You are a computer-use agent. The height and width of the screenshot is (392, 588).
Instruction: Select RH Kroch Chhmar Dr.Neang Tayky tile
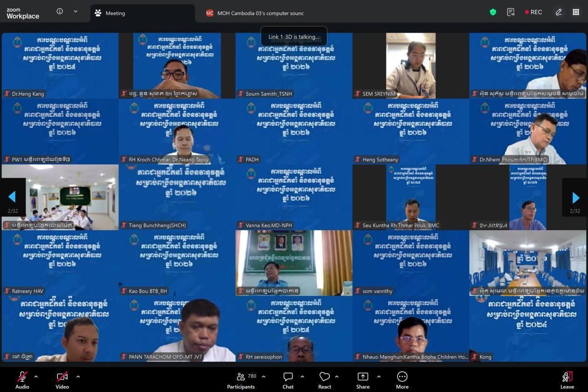177,131
